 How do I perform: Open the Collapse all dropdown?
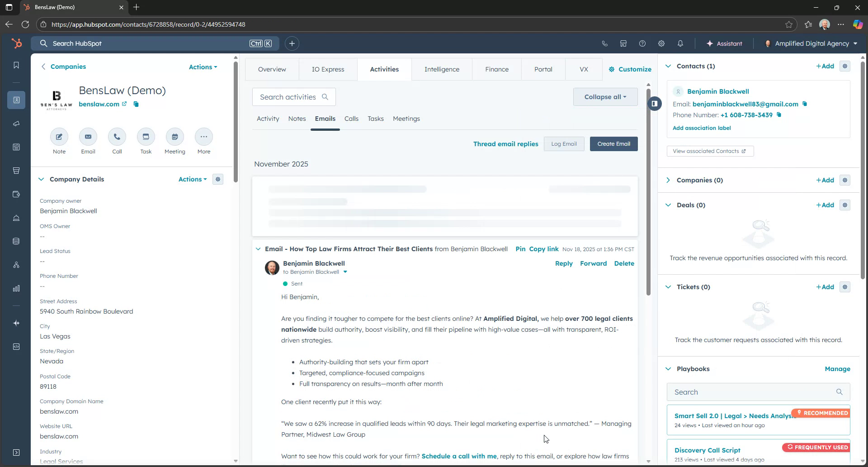(605, 96)
